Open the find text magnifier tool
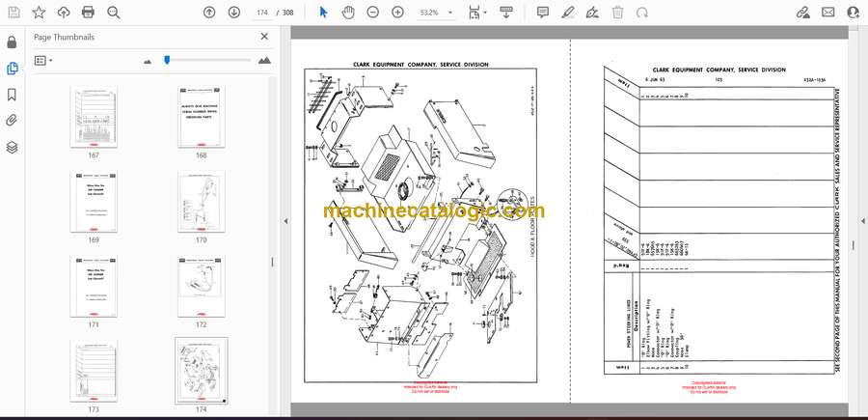Screen dimensions: 868x420 click(x=114, y=13)
